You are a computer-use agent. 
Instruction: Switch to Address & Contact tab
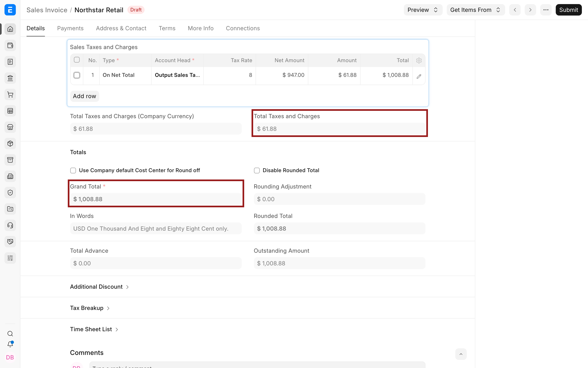(121, 28)
